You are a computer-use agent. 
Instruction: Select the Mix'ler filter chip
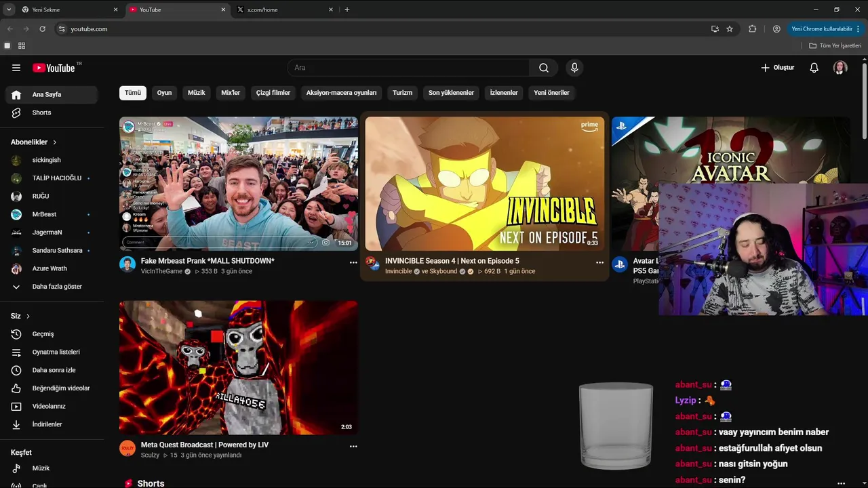coord(231,93)
